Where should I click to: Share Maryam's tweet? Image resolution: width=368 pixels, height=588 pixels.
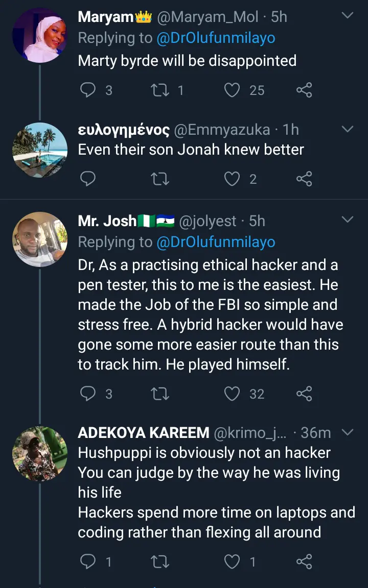304,90
